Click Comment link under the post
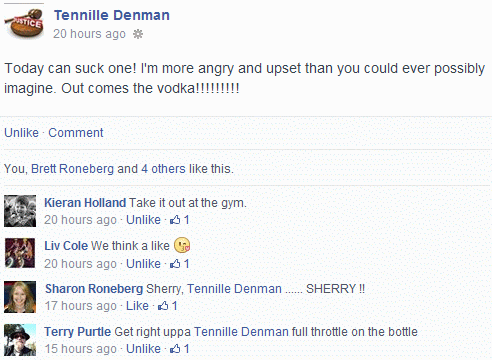This screenshot has width=492, height=360. [x=76, y=133]
